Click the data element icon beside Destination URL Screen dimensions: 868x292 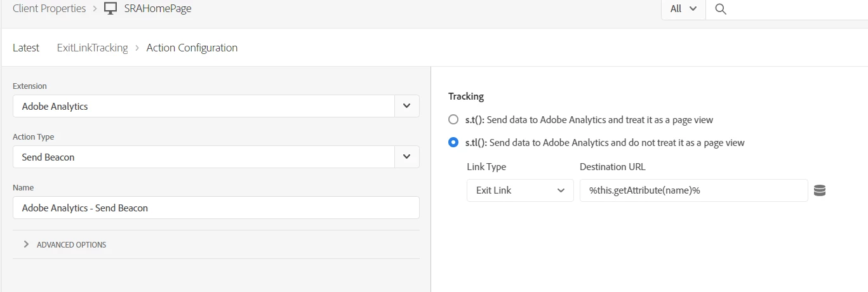820,190
